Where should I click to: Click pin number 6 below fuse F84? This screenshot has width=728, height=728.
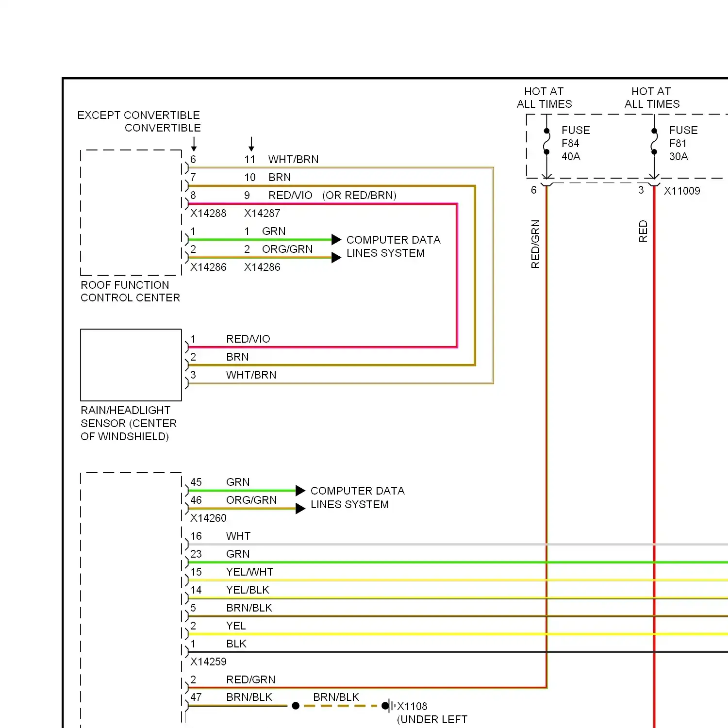coord(533,190)
